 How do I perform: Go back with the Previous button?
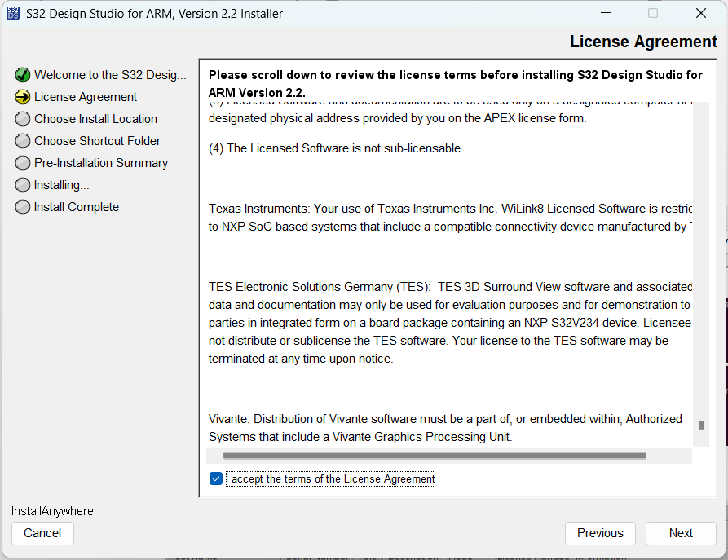point(600,533)
